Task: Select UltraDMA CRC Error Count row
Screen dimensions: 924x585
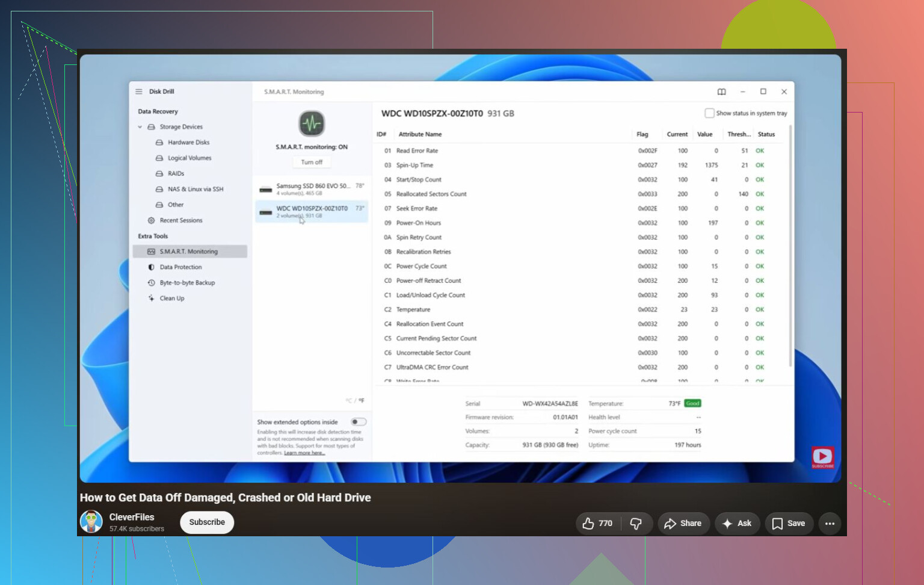Action: 580,368
